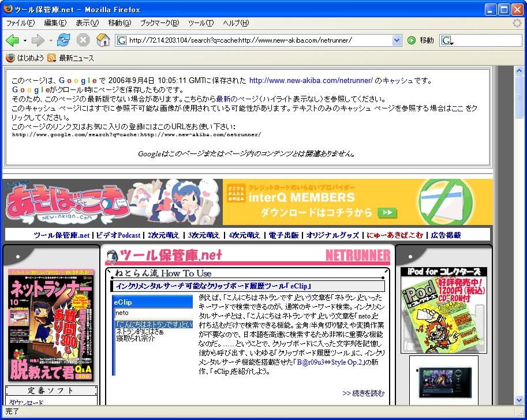527x420 pixels.
Task: Open 電子出版 nav link
Action: (283, 235)
